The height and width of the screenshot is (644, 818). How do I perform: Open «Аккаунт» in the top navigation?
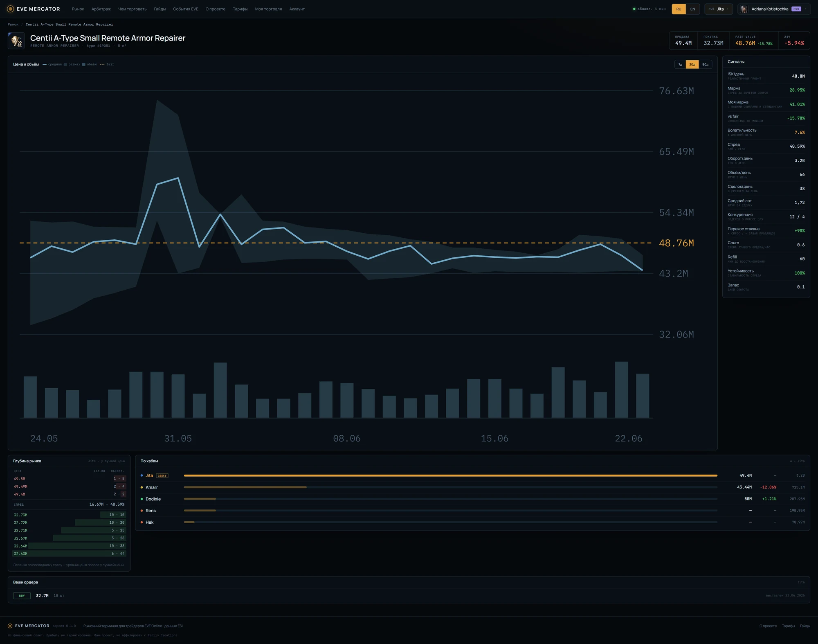pyautogui.click(x=297, y=9)
